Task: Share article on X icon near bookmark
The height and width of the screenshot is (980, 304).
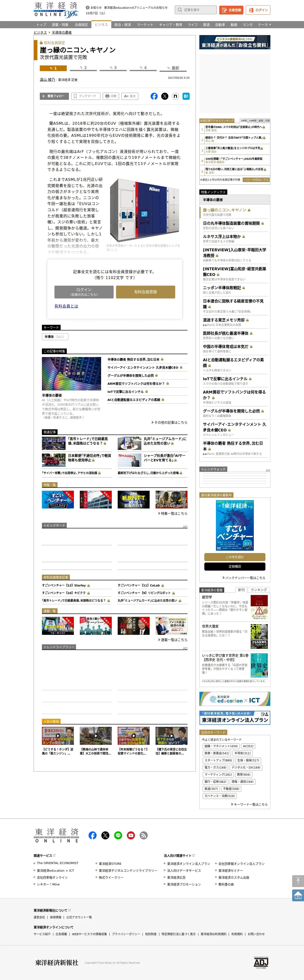Action: pyautogui.click(x=165, y=96)
